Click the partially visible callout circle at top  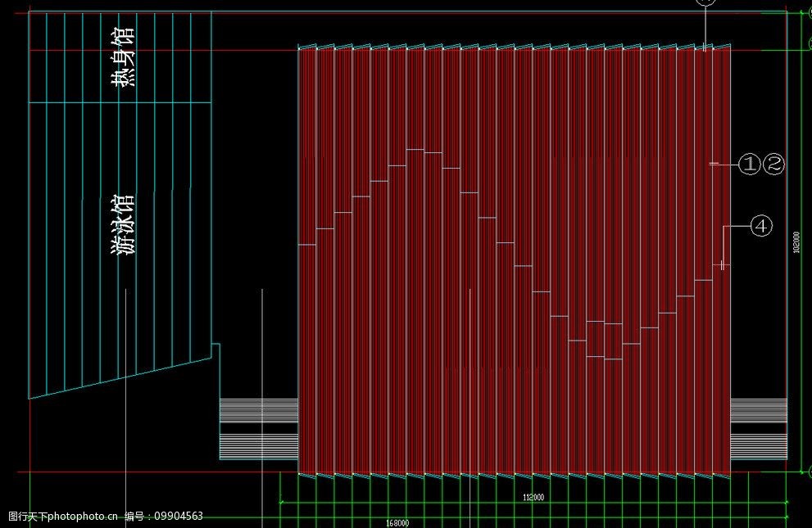pyautogui.click(x=705, y=2)
